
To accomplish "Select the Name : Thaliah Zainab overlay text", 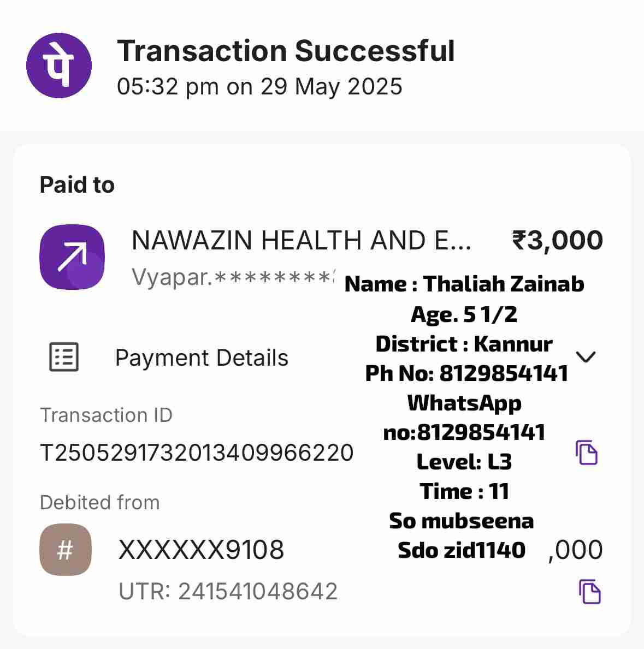I will coord(464,284).
